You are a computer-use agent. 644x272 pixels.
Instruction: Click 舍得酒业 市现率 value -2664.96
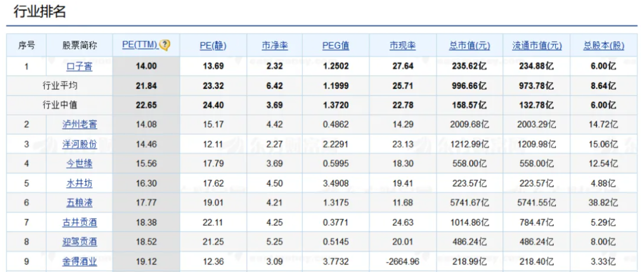pyautogui.click(x=403, y=261)
